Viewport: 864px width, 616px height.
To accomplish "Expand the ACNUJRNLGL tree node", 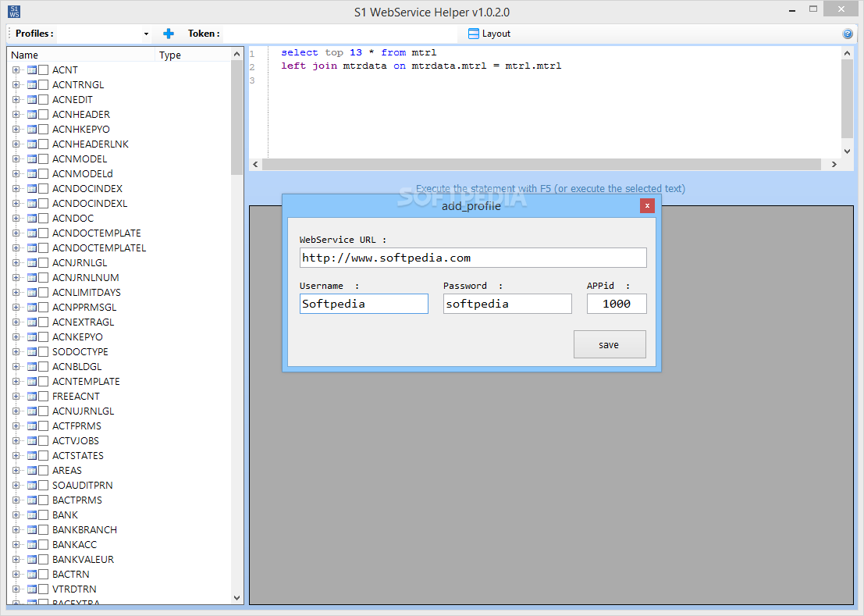I will click(16, 411).
